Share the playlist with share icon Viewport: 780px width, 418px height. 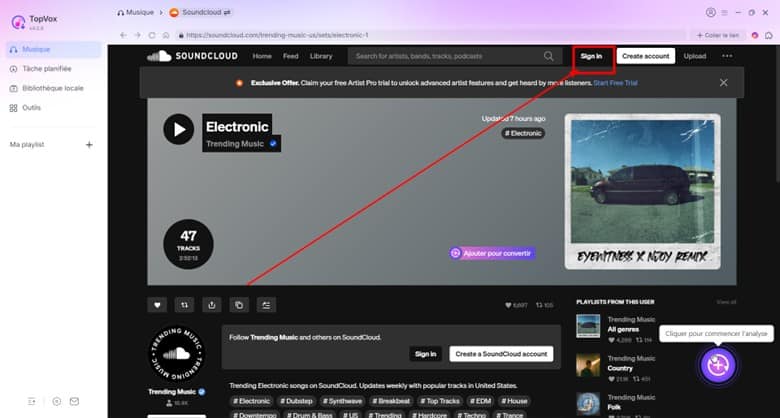pyautogui.click(x=211, y=305)
